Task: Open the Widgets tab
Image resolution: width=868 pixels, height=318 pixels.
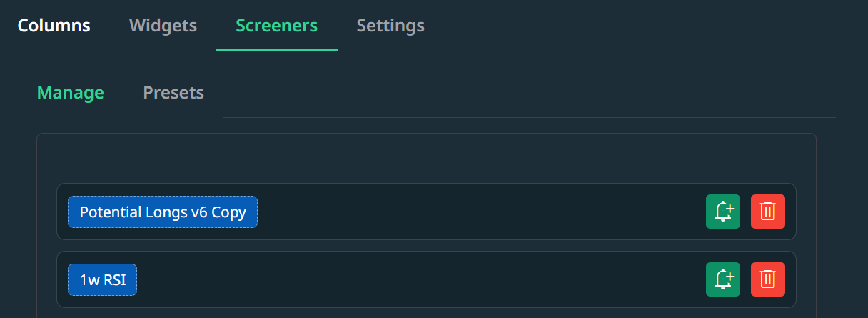Action: [163, 26]
